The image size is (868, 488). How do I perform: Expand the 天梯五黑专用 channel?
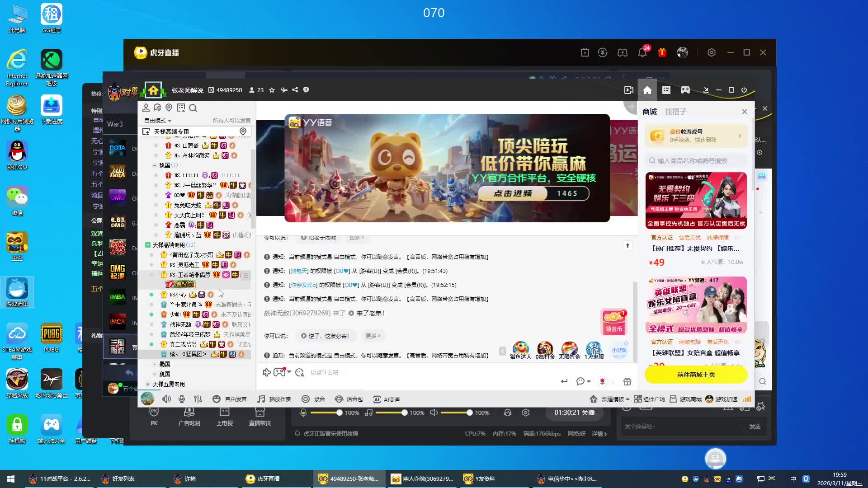[148, 384]
